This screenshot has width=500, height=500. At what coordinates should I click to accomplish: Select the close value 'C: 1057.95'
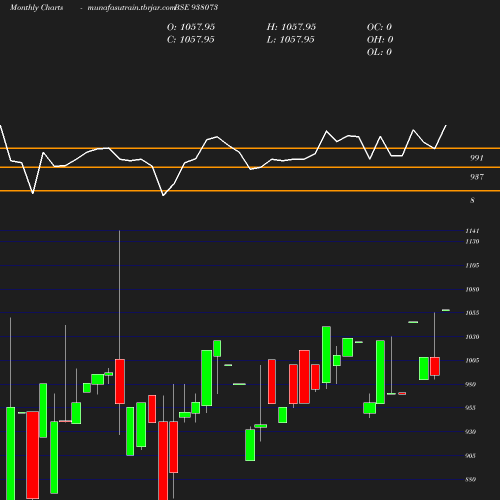(191, 40)
